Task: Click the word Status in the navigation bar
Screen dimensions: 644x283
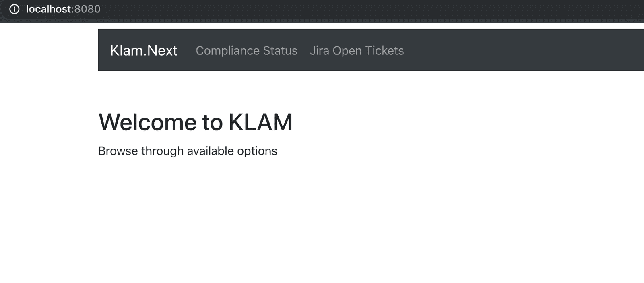Action: 280,50
